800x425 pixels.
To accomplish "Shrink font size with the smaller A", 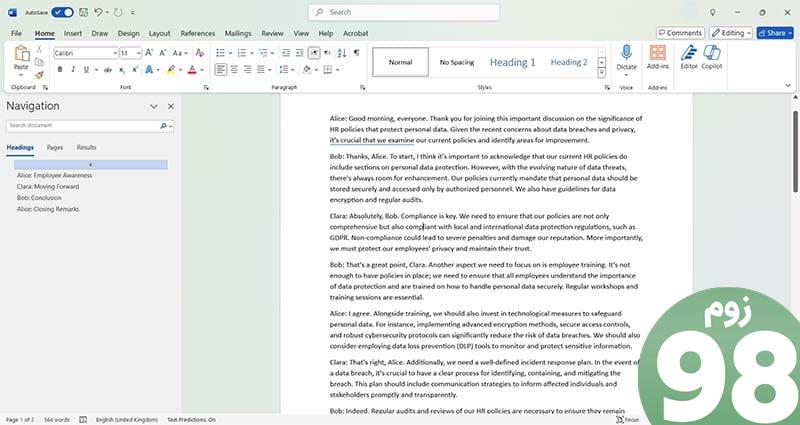I will point(163,53).
